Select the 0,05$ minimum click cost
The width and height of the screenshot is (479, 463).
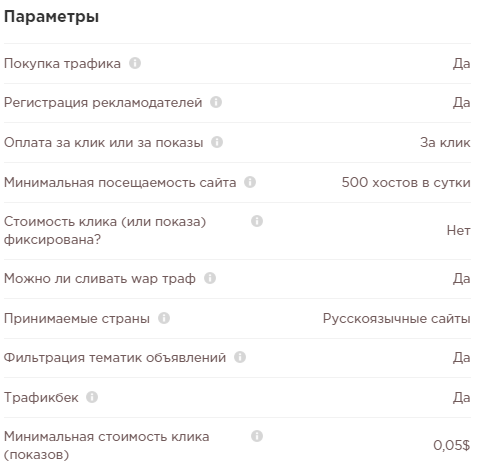pyautogui.click(x=452, y=445)
